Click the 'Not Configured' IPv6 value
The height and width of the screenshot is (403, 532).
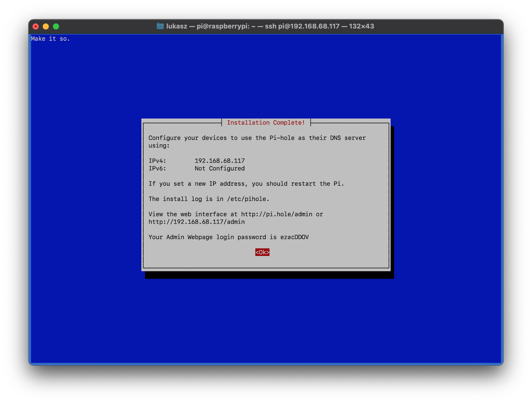pyautogui.click(x=220, y=168)
